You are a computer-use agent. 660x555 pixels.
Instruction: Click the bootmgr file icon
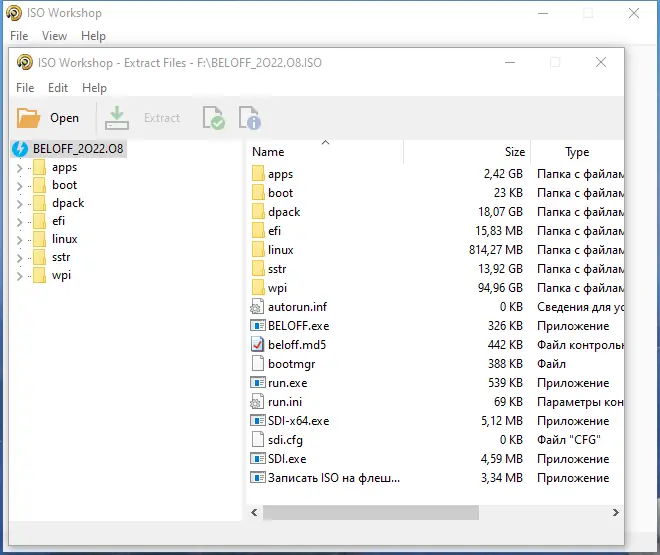[257, 364]
